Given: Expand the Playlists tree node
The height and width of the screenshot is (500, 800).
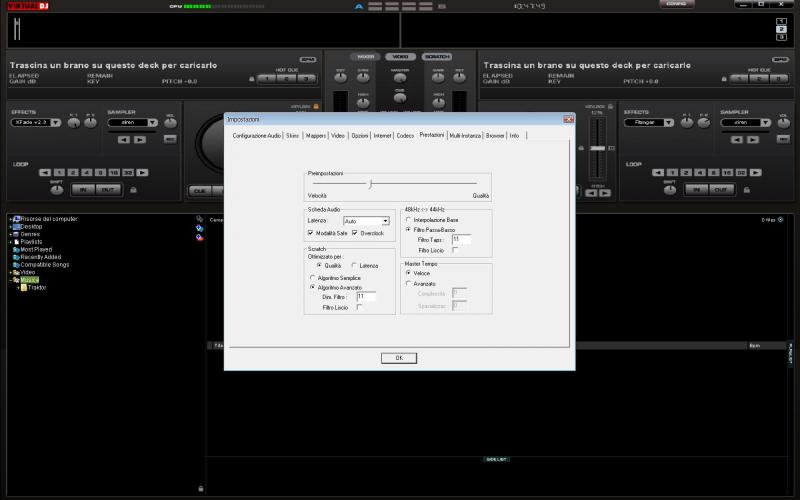Looking at the screenshot, I should tap(10, 242).
